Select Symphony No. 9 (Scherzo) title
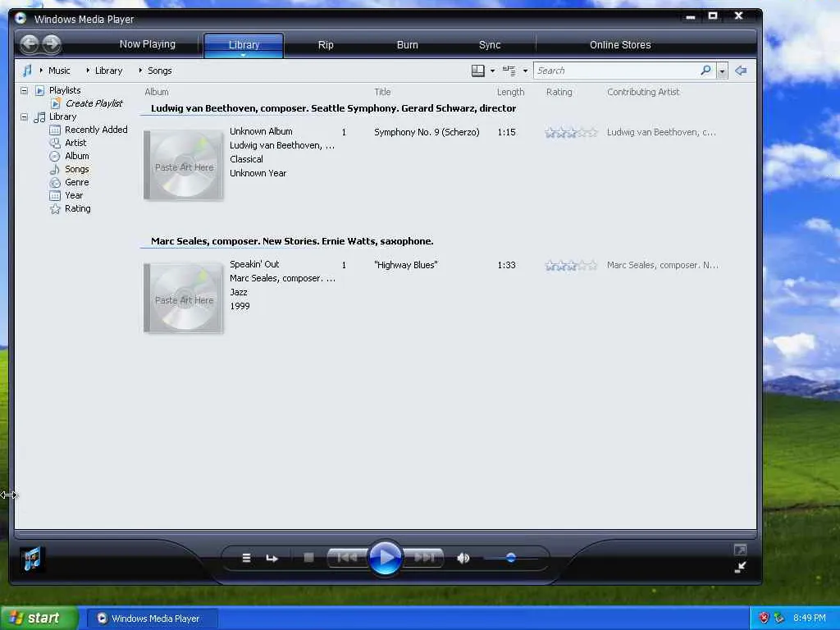The image size is (840, 630). (427, 132)
